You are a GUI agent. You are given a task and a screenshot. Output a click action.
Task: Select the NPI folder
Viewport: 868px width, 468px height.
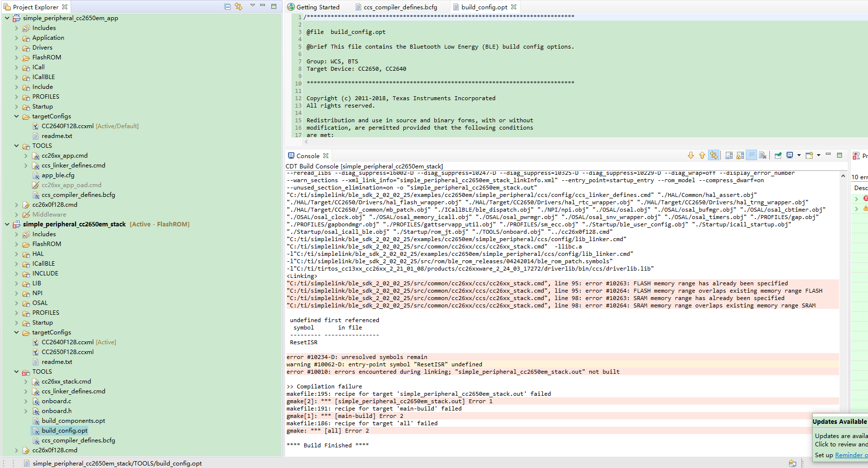coord(32,293)
